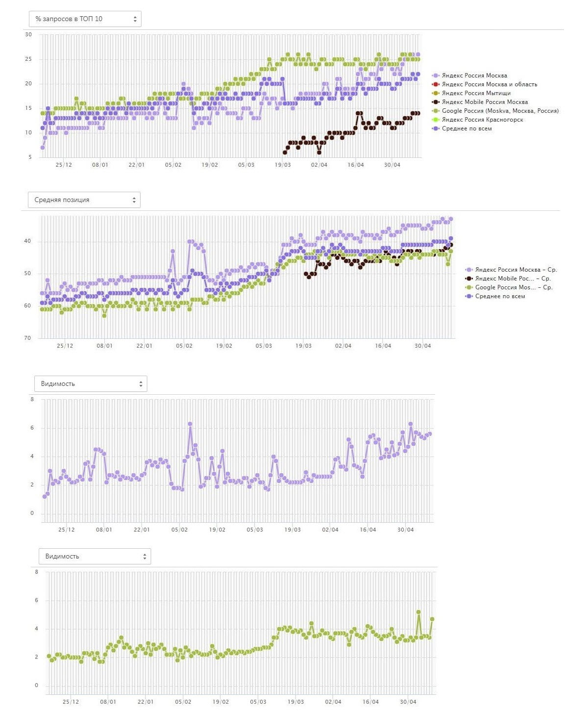Click the 30/04 date label on bottom green chart

[408, 702]
